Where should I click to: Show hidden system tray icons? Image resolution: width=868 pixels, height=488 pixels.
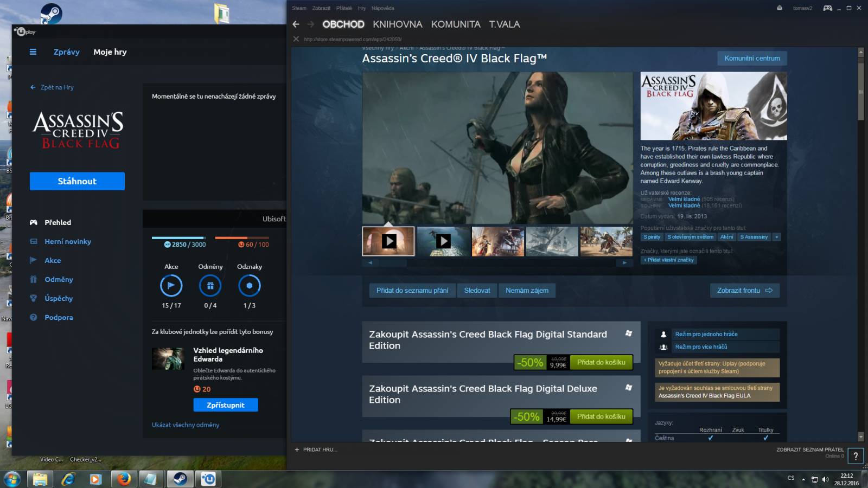click(804, 479)
